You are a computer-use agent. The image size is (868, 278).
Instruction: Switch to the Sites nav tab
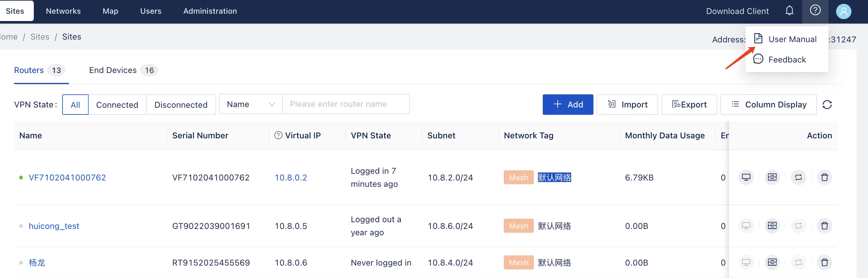point(15,11)
